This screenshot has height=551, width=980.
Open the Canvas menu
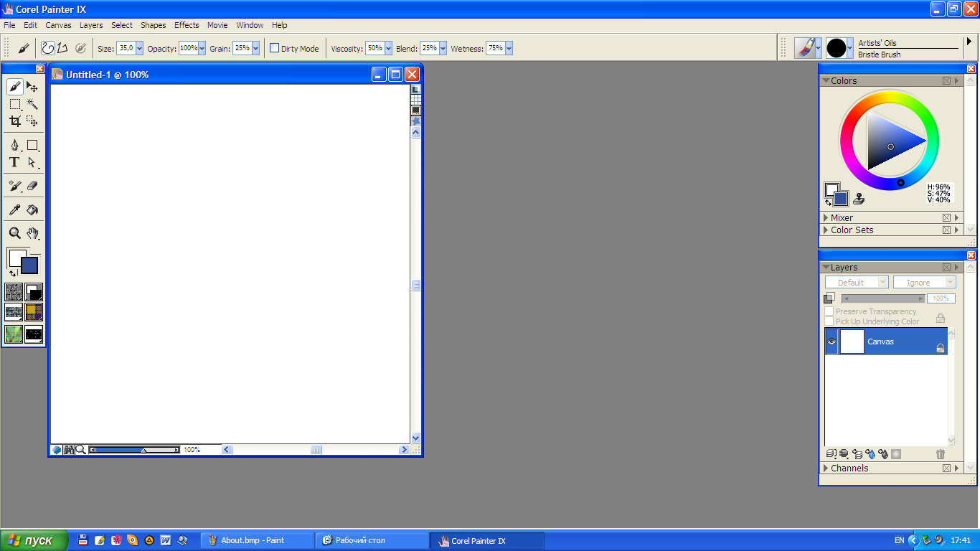click(x=58, y=25)
